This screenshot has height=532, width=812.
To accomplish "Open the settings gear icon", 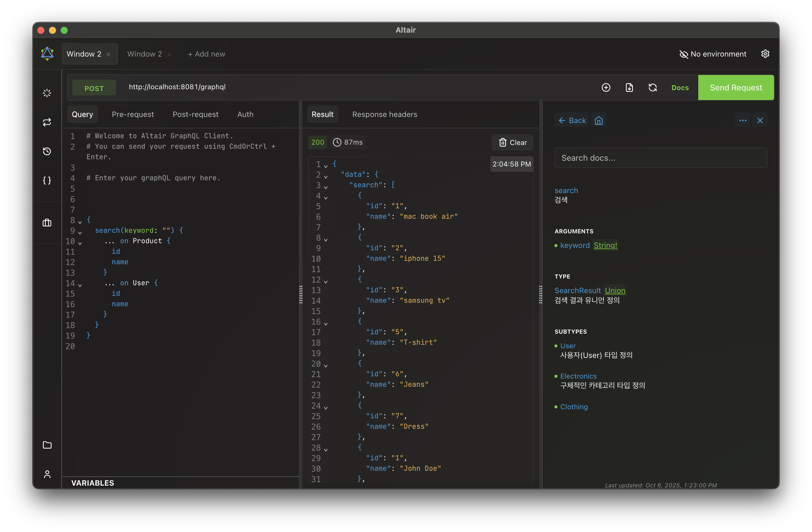I will [x=765, y=54].
